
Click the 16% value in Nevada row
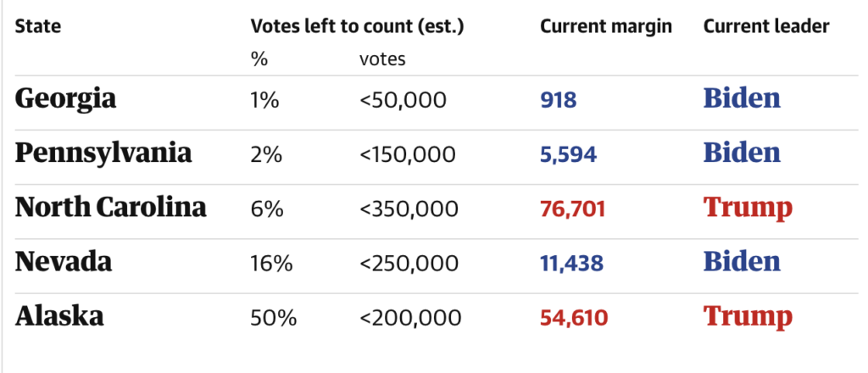tap(271, 263)
